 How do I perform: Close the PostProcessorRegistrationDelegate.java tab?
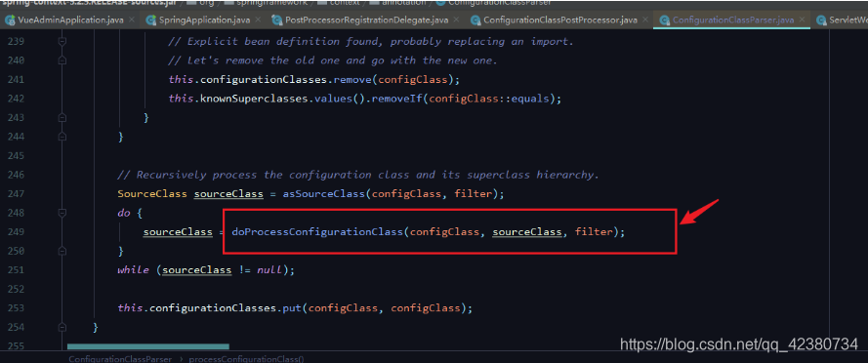pos(456,20)
